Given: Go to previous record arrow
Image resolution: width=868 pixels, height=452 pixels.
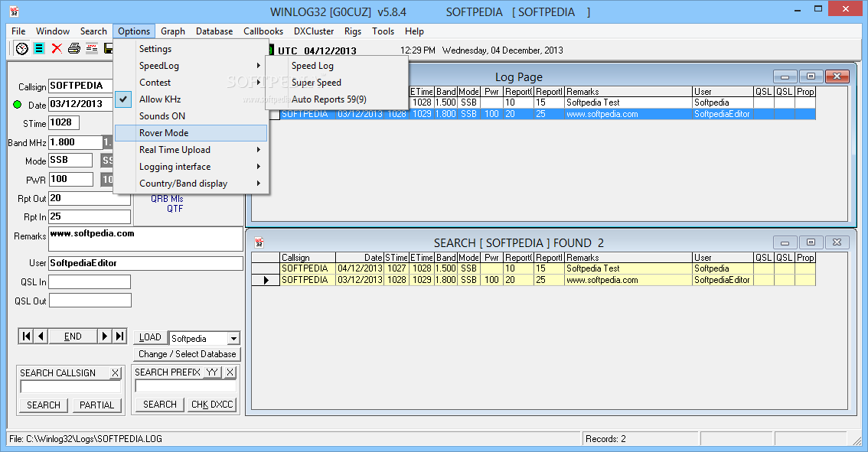Looking at the screenshot, I should tap(41, 337).
